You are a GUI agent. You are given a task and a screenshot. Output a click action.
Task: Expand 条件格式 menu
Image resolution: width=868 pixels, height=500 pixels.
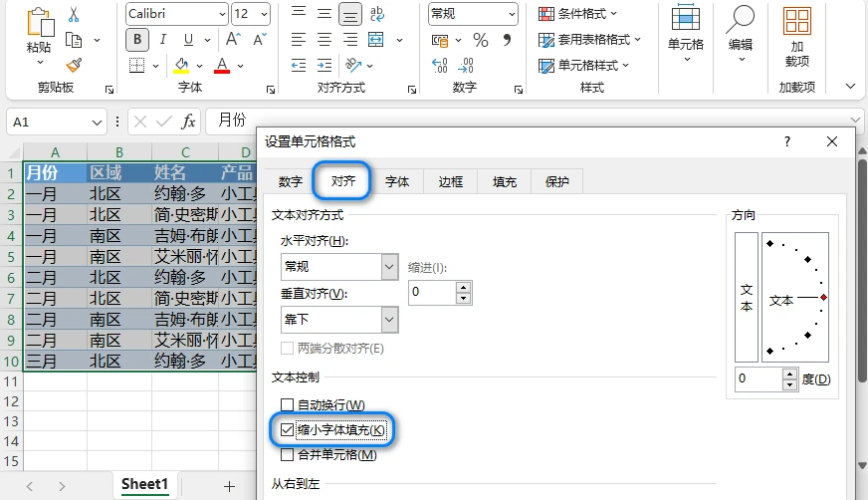(x=577, y=13)
